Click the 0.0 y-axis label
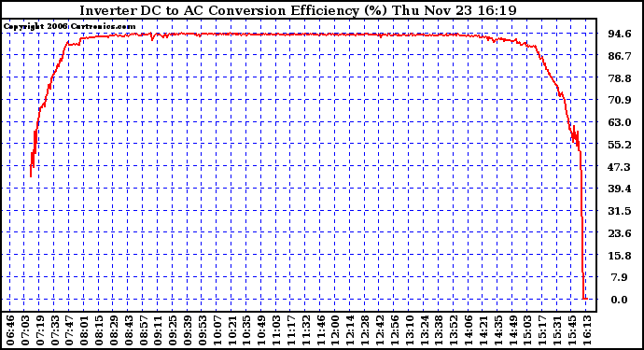The width and height of the screenshot is (644, 350). pyautogui.click(x=620, y=300)
